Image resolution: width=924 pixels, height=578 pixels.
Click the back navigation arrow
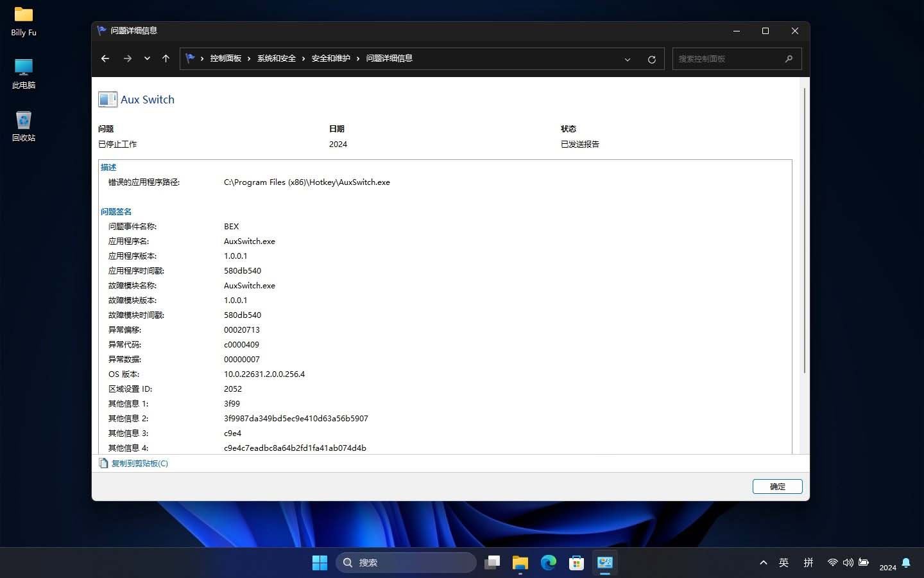pyautogui.click(x=105, y=58)
